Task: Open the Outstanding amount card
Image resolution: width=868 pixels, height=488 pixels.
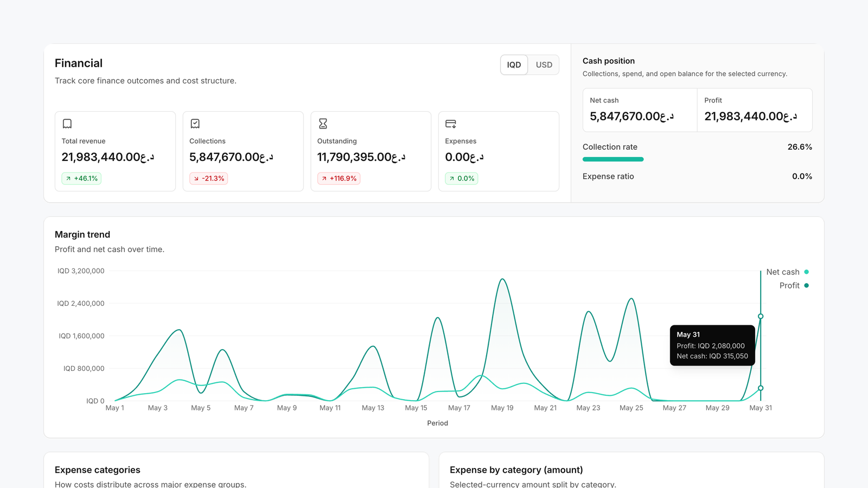Action: (371, 151)
